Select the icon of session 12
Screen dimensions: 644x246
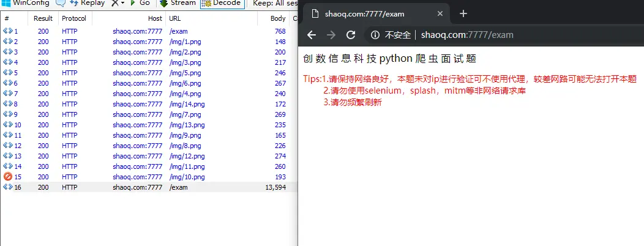[7, 146]
